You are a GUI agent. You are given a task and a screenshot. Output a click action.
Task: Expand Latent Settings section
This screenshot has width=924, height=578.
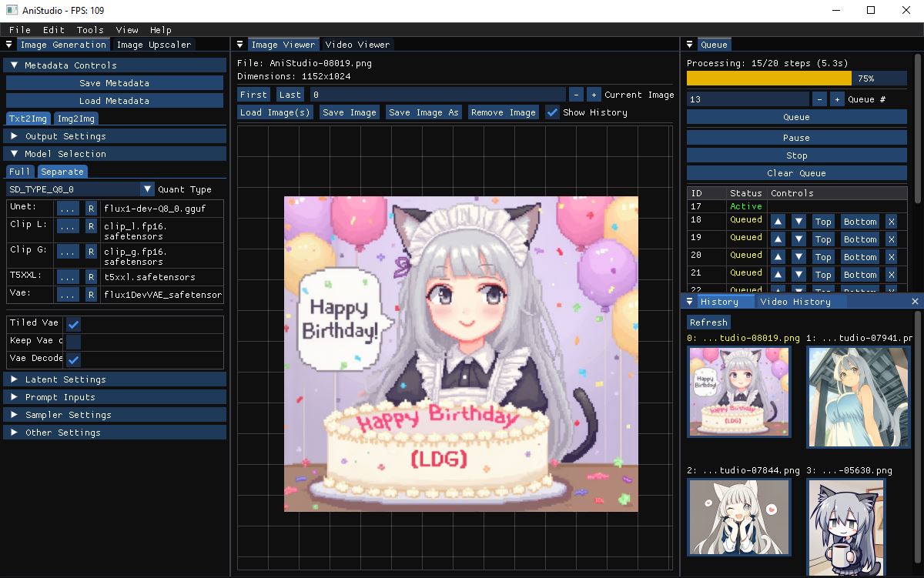click(x=115, y=379)
